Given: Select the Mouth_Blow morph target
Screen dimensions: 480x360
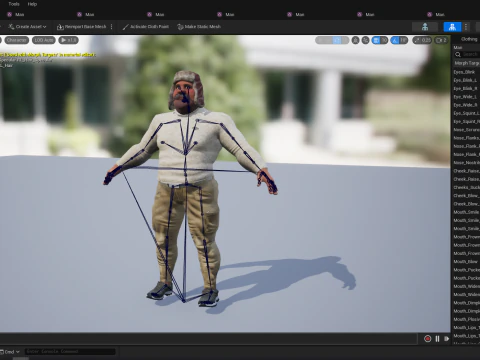Looking at the screenshot, I should (466, 262).
